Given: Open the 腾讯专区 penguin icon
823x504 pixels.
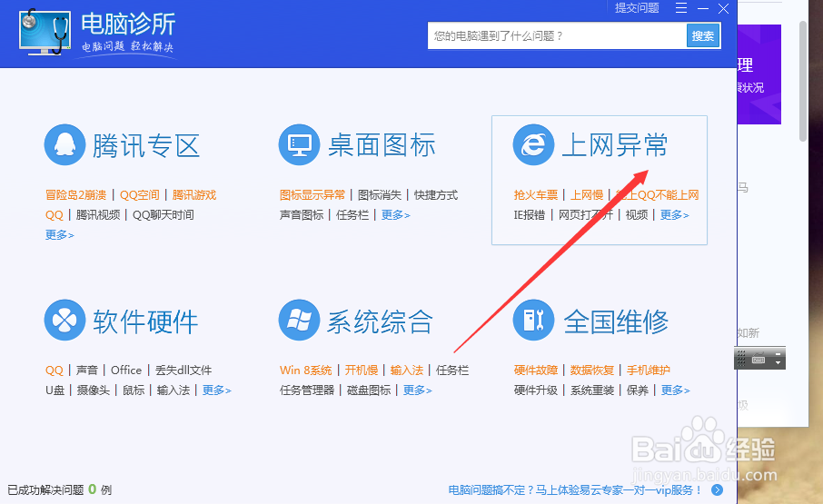Looking at the screenshot, I should pyautogui.click(x=65, y=144).
